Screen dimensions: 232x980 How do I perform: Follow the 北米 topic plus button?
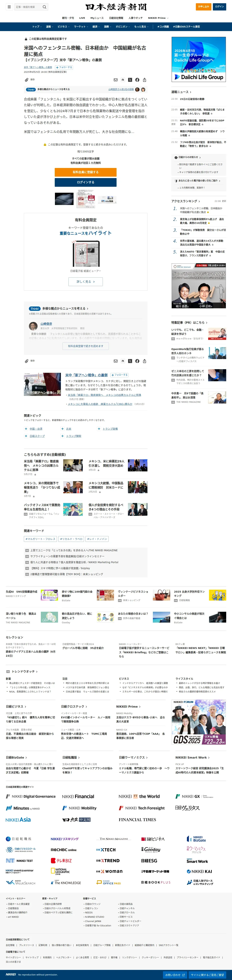[62, 429]
